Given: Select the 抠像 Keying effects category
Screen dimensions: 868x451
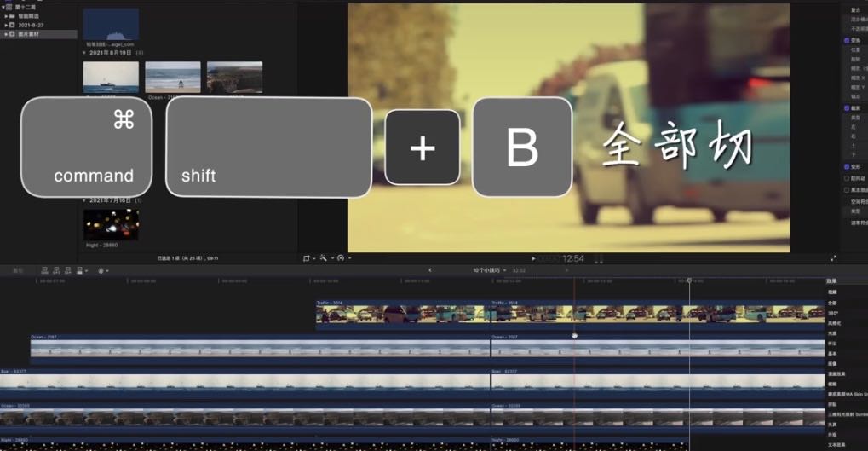Looking at the screenshot, I should pyautogui.click(x=832, y=364).
